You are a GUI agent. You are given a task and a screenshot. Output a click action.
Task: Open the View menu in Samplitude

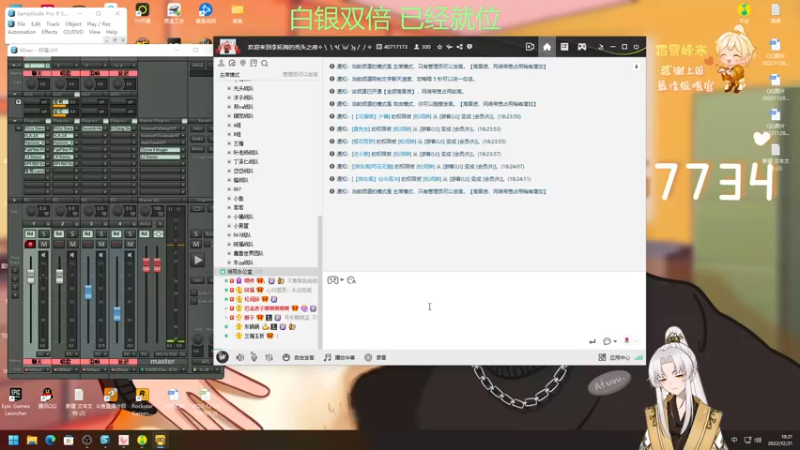coord(94,32)
